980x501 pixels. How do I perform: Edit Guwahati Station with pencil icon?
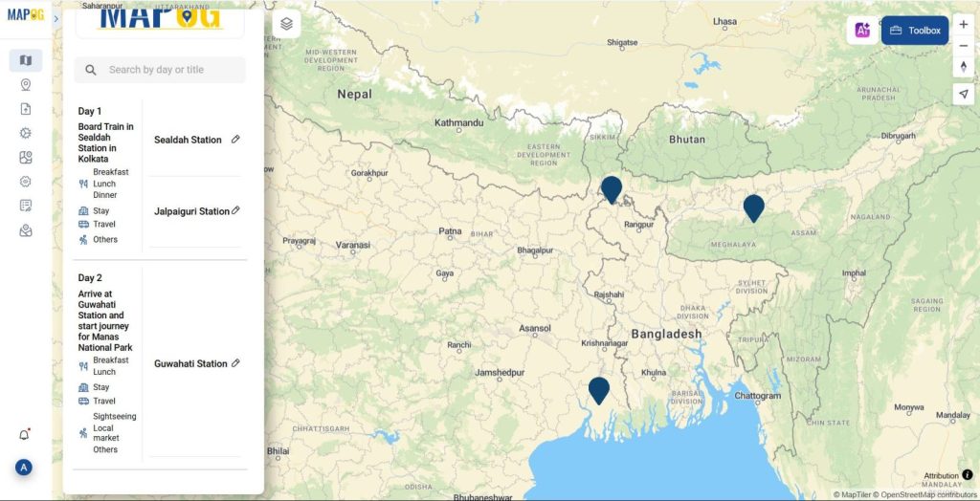[x=235, y=363]
